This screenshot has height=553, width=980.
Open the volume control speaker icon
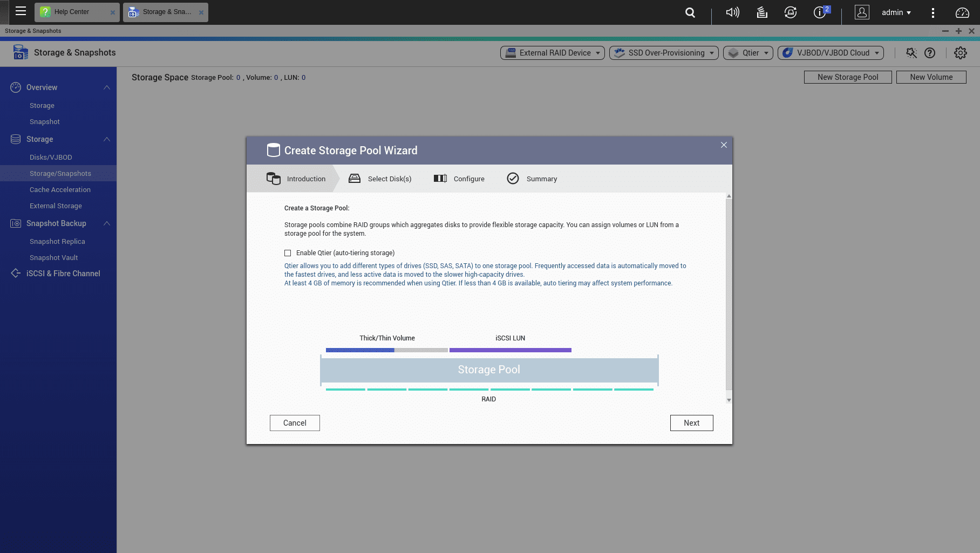(x=732, y=12)
